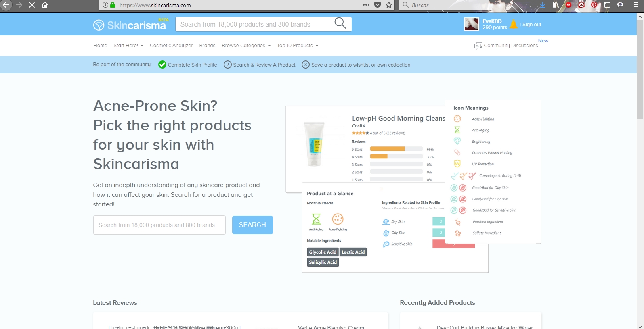
Task: Click the Low-pH Good Morning Cleanser title
Action: pyautogui.click(x=399, y=118)
